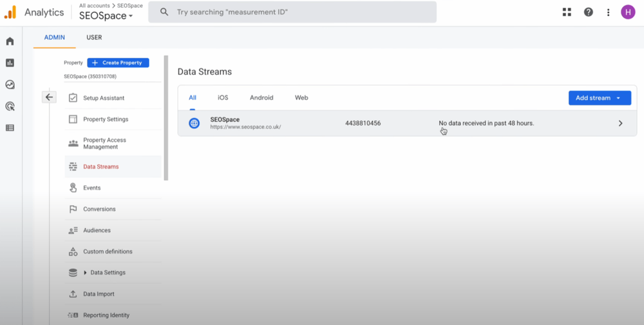Viewport: 644px width, 325px height.
Task: Click the Events touch icon
Action: 73,188
